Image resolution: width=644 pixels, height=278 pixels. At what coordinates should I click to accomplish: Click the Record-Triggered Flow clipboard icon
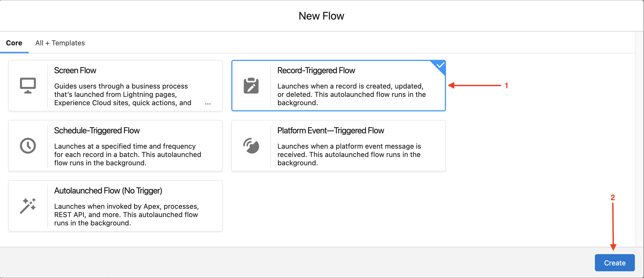coord(251,86)
